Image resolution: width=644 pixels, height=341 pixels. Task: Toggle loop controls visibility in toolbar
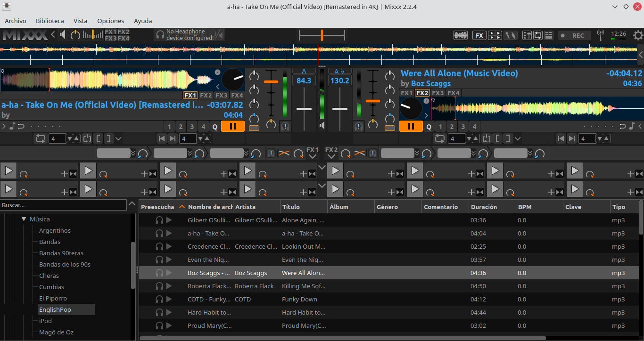pos(538,35)
